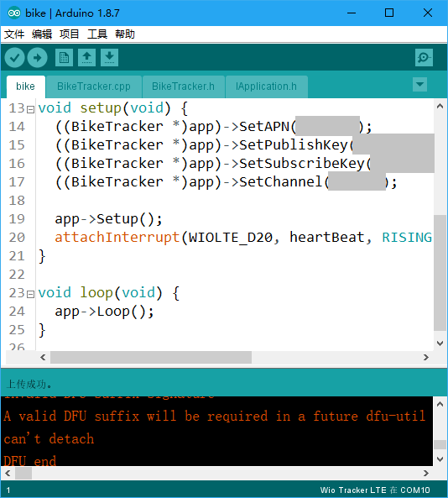The image size is (448, 498).
Task: Click the Upload arrow button
Action: 38,58
